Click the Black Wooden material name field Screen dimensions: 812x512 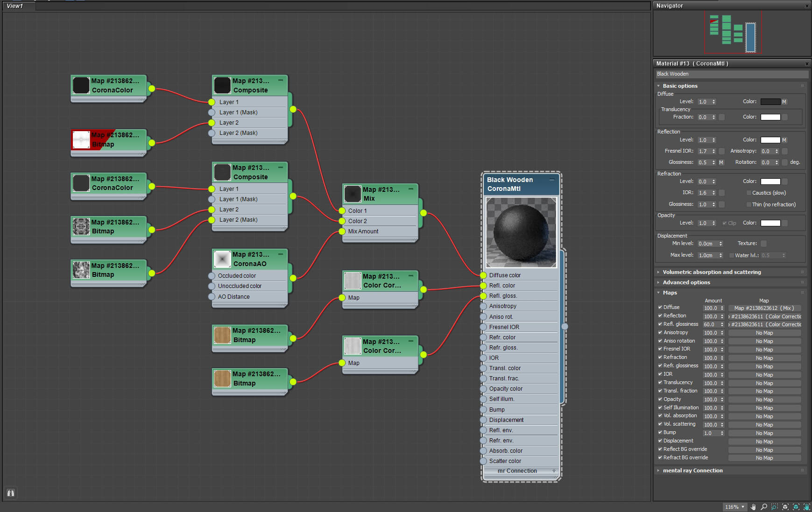click(731, 74)
